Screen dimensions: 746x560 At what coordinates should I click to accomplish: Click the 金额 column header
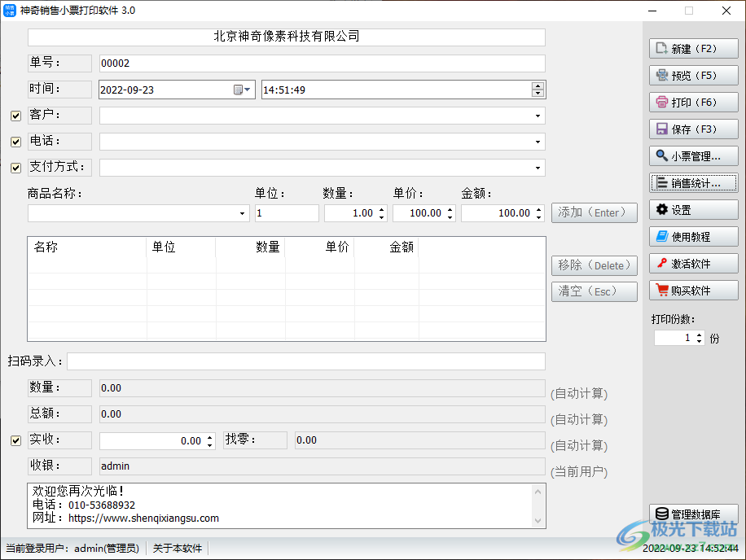386,247
